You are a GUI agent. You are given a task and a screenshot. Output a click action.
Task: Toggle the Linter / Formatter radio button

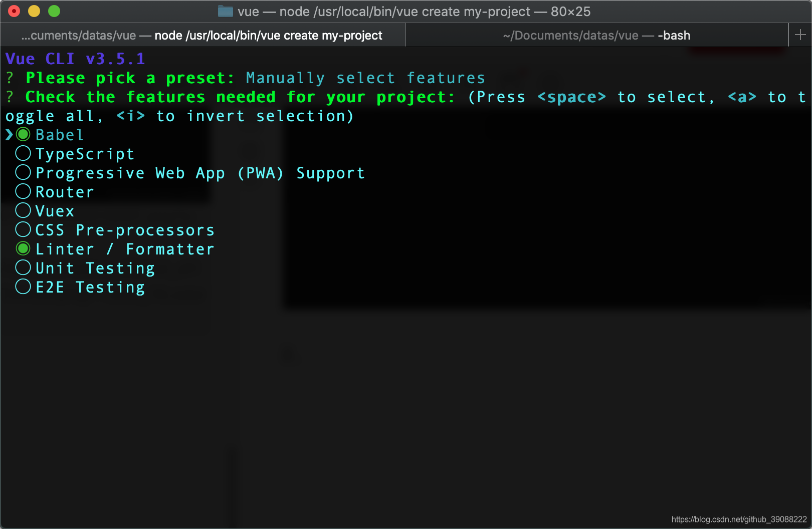(23, 248)
